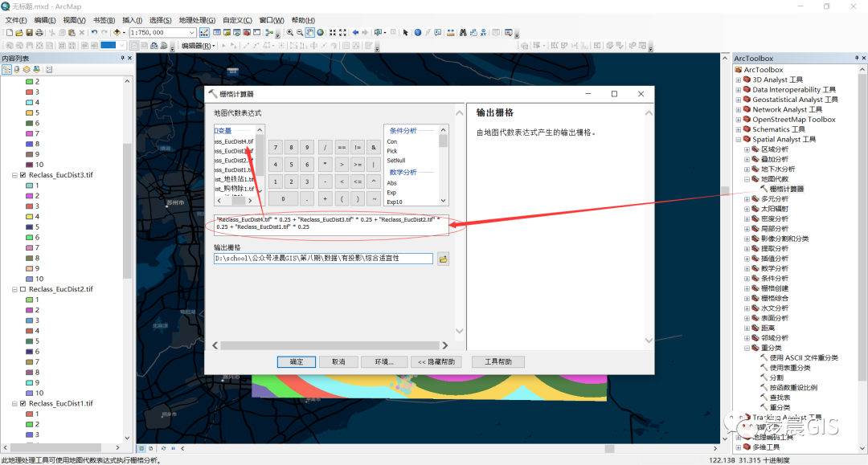Pin the Table of Contents panel (auto-hide)
The height and width of the screenshot is (465, 868).
[x=122, y=58]
